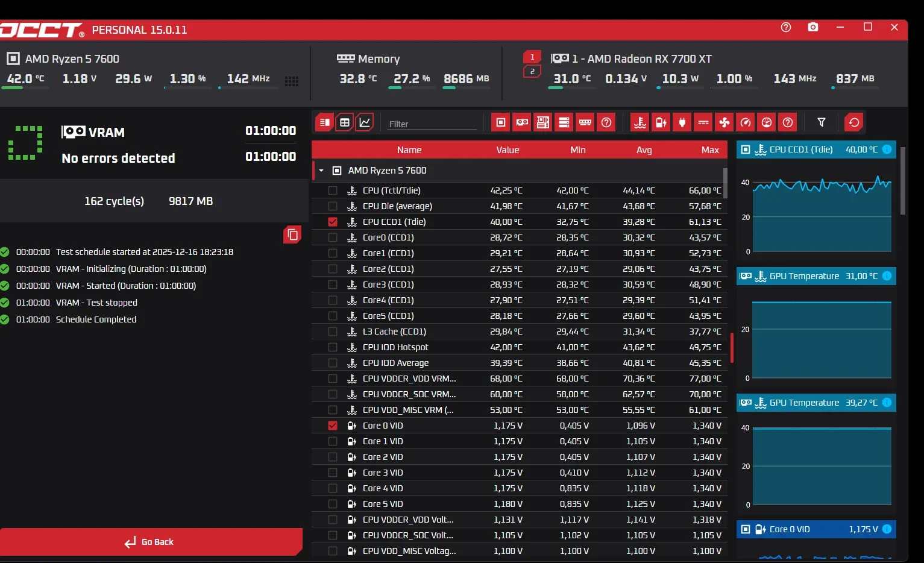
Task: Select GPU 2 in the graphics card selector
Action: 532,71
